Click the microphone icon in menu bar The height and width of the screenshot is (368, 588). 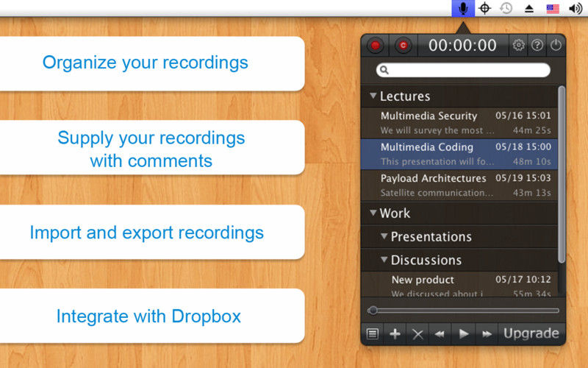[463, 8]
